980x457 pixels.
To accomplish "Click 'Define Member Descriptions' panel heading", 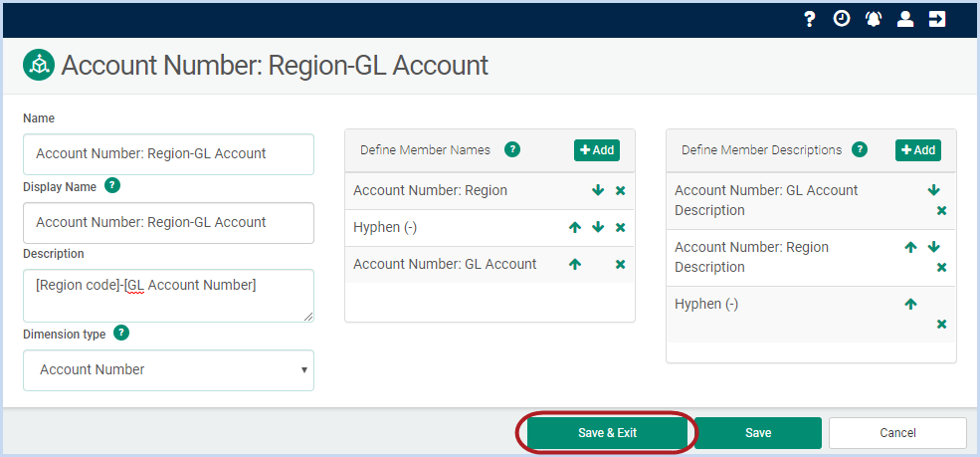I will pos(762,150).
